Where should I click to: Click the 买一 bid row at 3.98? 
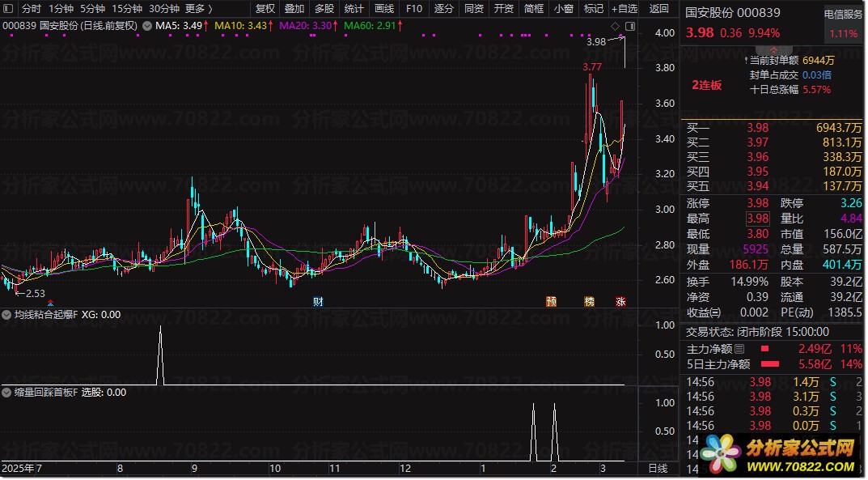pos(773,128)
